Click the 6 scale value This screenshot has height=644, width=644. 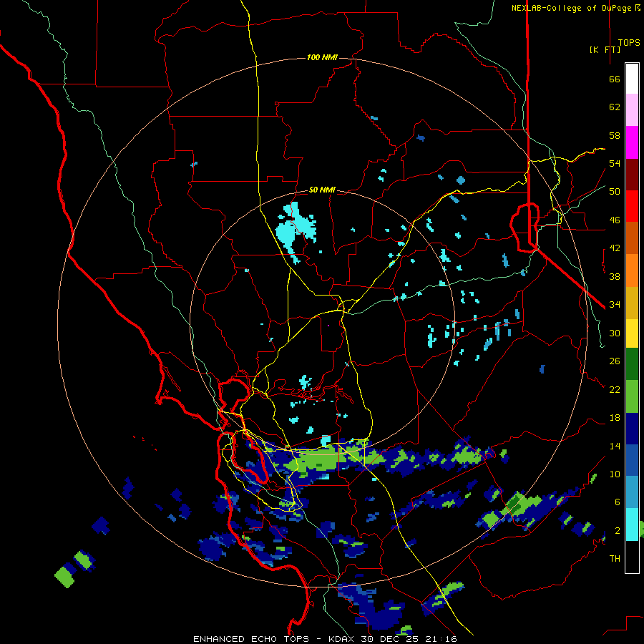[x=617, y=502]
